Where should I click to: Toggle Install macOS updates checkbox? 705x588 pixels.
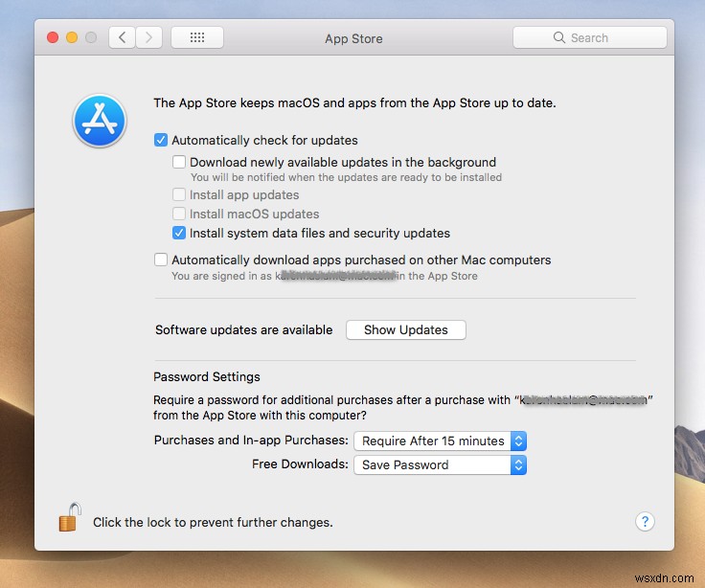tap(179, 214)
